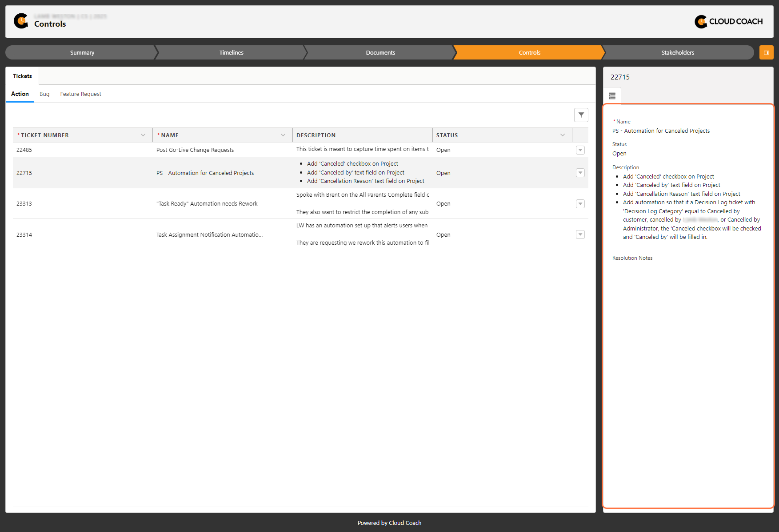Image resolution: width=779 pixels, height=532 pixels.
Task: Open the Ticket Number column header dropdown
Action: (143, 135)
